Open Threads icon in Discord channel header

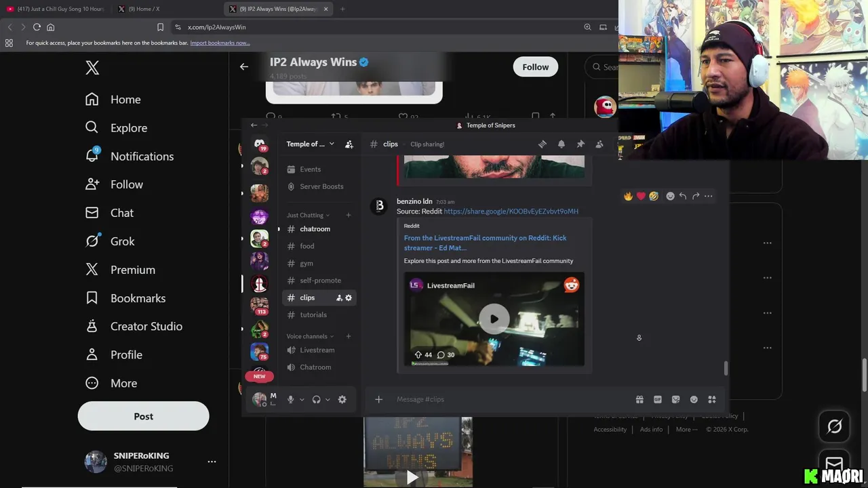pos(542,144)
